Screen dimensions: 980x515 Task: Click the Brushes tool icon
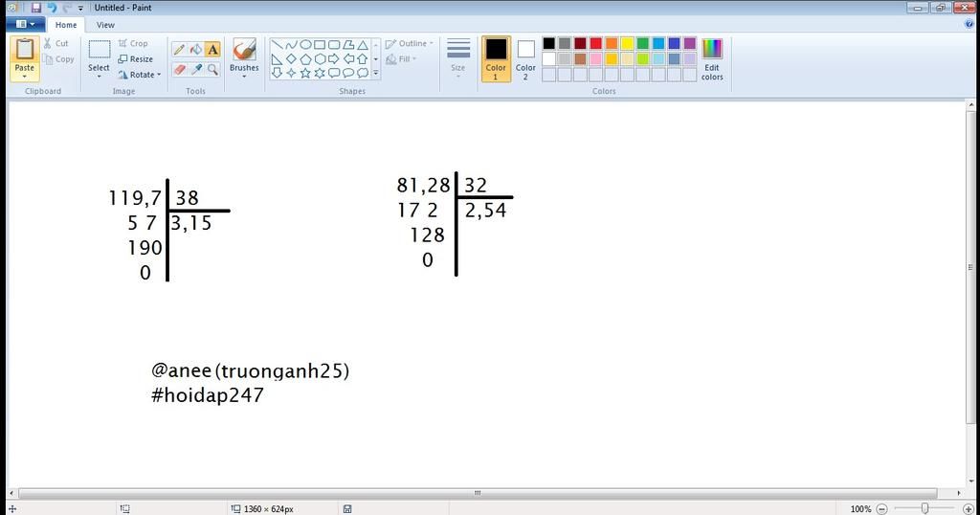(x=244, y=50)
